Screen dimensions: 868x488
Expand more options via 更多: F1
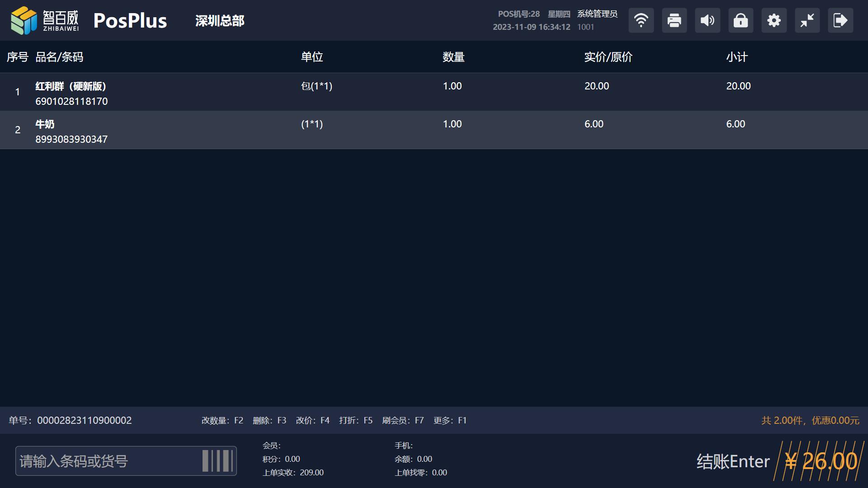tap(450, 421)
